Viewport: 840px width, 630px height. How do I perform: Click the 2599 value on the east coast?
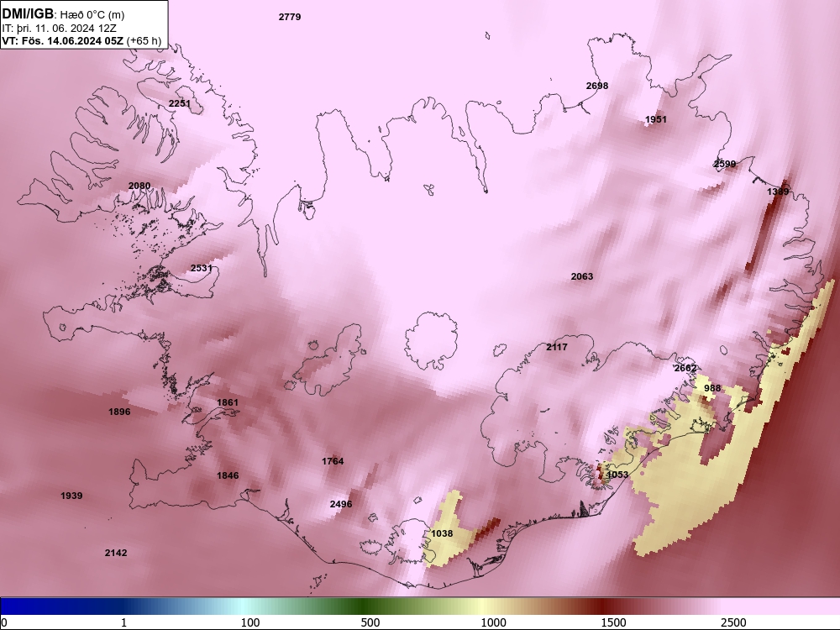[x=725, y=164]
